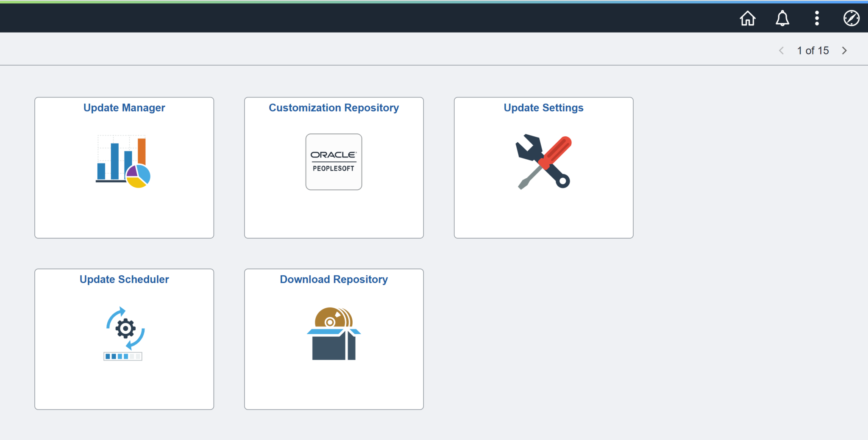Go to the Home page icon
The height and width of the screenshot is (440, 868).
748,18
